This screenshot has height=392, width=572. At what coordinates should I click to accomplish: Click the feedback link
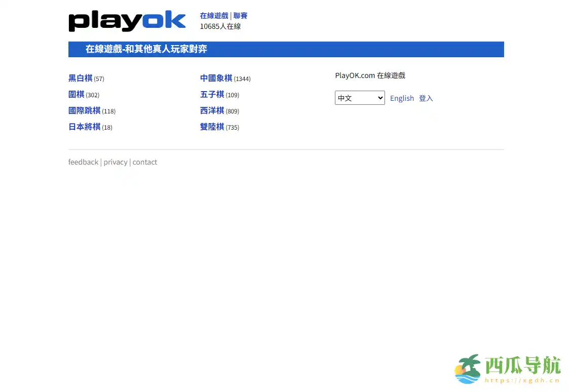[x=83, y=162]
